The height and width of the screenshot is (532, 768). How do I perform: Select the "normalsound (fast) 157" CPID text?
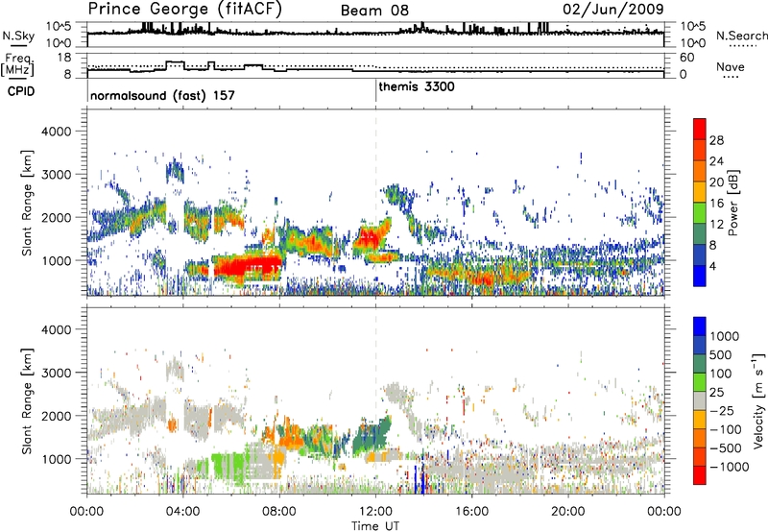pos(162,95)
